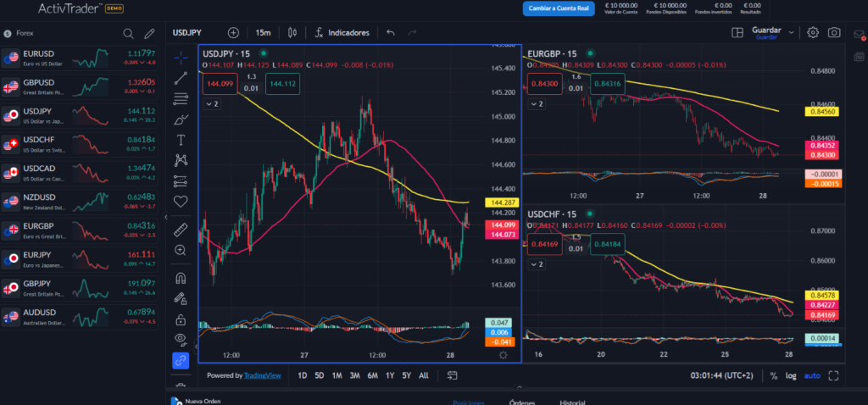Switch to the Órdenes tab
The image size is (868, 405).
coord(522,402)
